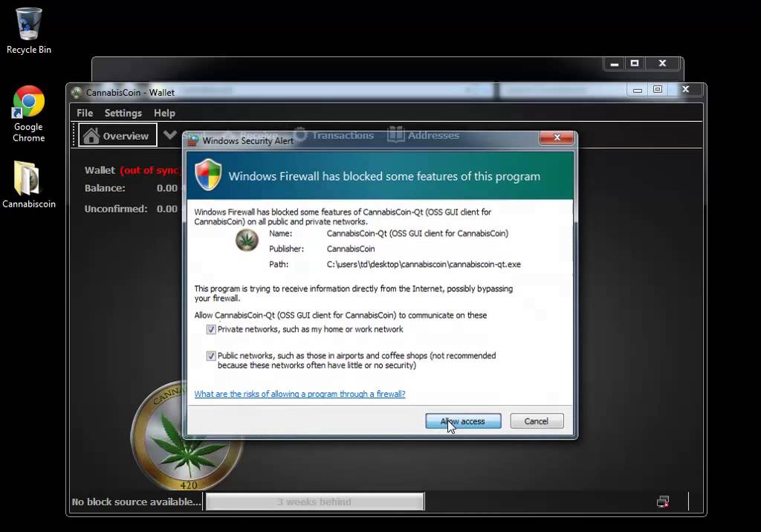Open the Transactions tab in wallet toolbar
The width and height of the screenshot is (761, 532).
pos(334,135)
